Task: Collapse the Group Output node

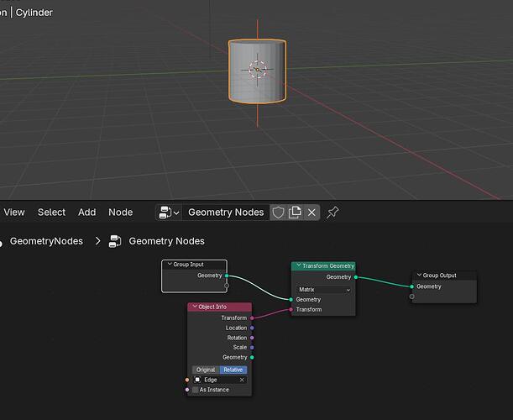Action: point(419,275)
